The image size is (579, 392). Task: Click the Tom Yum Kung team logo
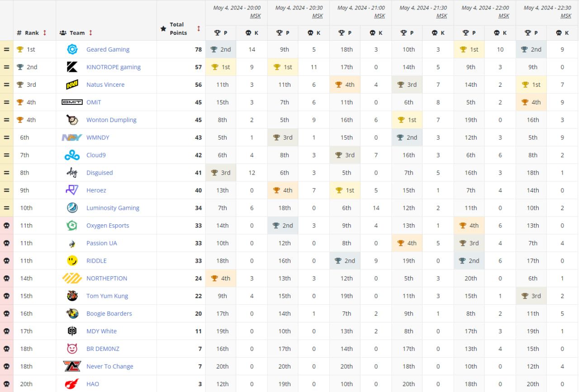[x=72, y=296]
